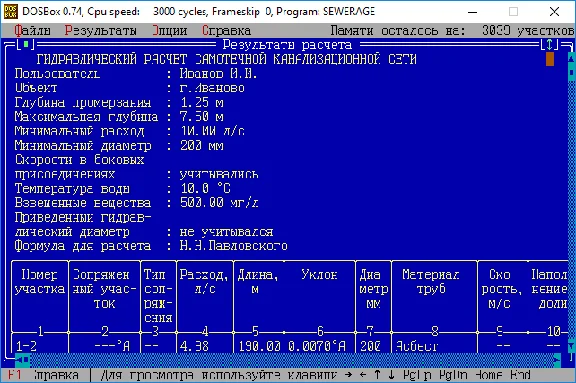Click heading ГИДРАВЛИЧЕСКИЙ РАСЧЕТ САМОТЕЧНОЙ КАНАЛИЗАЦИОННОЙ СЕТИ
The image size is (576, 383).
tap(226, 59)
